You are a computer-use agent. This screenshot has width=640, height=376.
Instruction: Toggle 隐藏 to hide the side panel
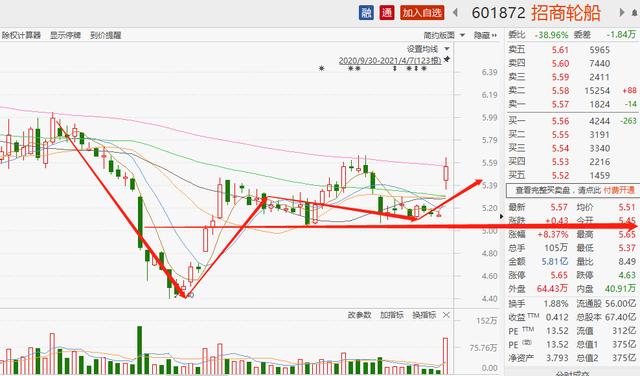[x=485, y=36]
